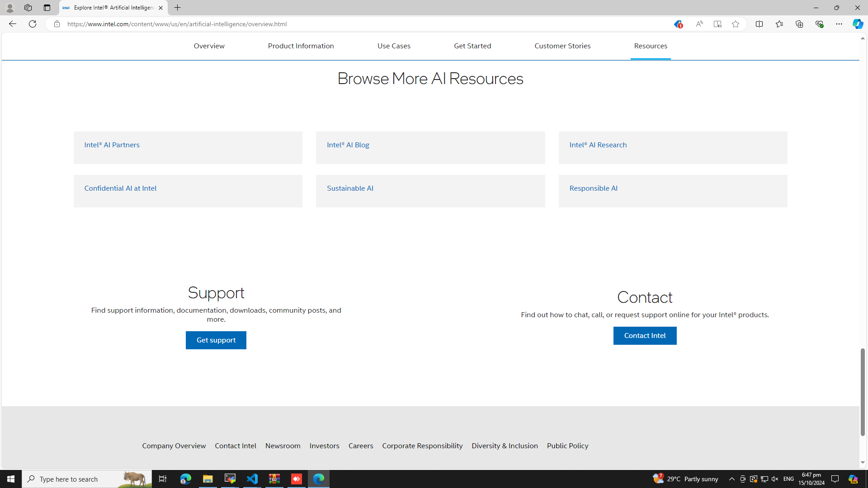The image size is (868, 488).
Task: Open the browser profile icon
Action: [9, 8]
